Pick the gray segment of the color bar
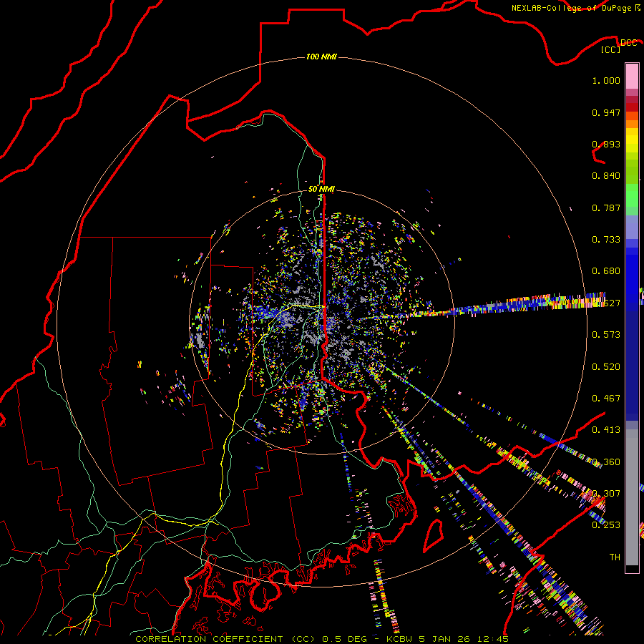The width and height of the screenshot is (644, 644). click(632, 497)
